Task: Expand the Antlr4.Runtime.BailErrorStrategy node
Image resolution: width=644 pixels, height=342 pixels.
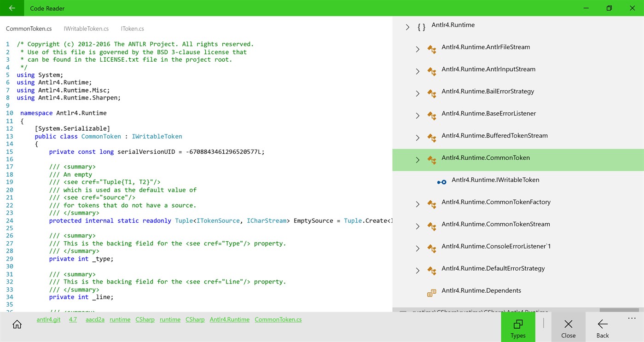Action: click(x=418, y=93)
